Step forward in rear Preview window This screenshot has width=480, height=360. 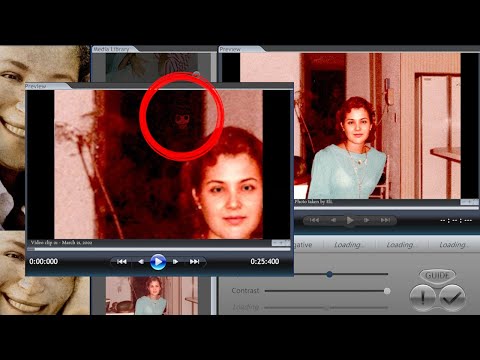(366, 220)
